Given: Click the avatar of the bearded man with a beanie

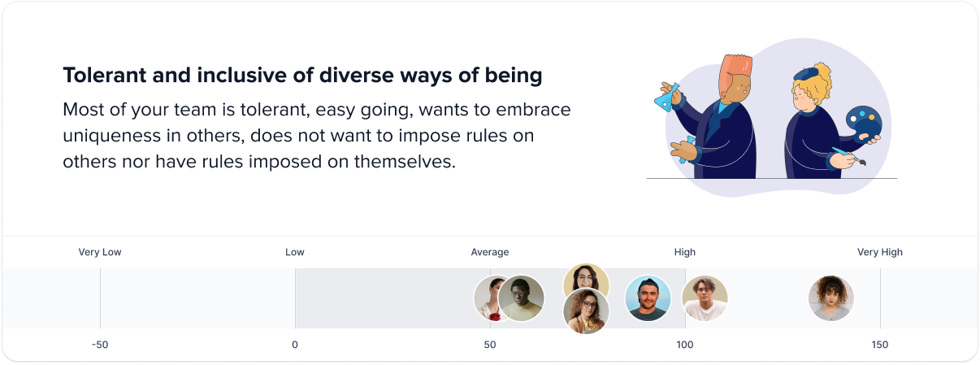Looking at the screenshot, I should pyautogui.click(x=648, y=298).
